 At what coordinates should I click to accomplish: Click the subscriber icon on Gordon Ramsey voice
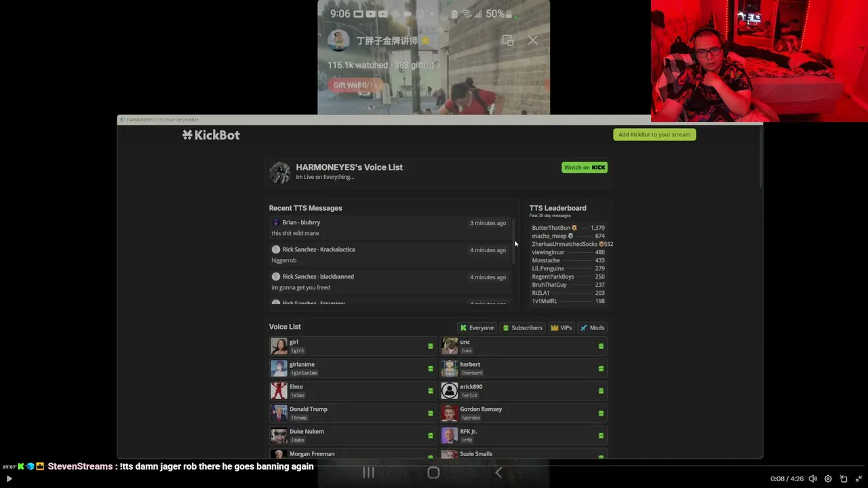[x=601, y=413]
